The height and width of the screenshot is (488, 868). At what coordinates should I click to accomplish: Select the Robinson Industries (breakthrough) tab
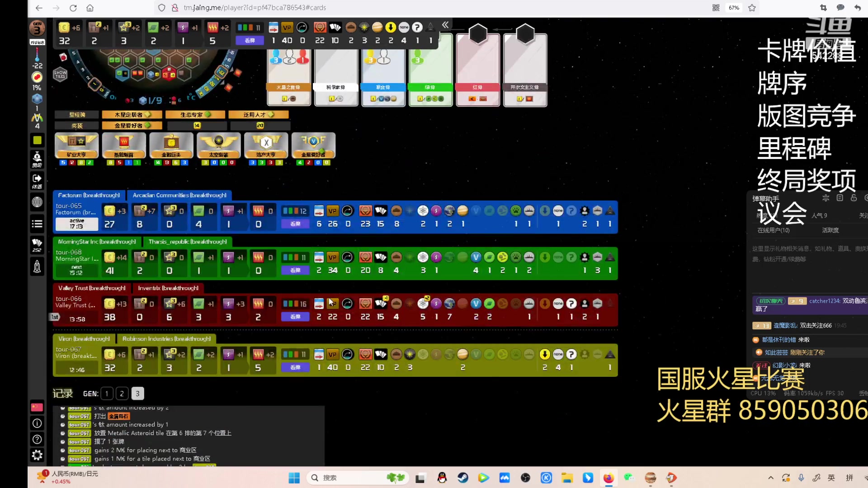point(166,338)
